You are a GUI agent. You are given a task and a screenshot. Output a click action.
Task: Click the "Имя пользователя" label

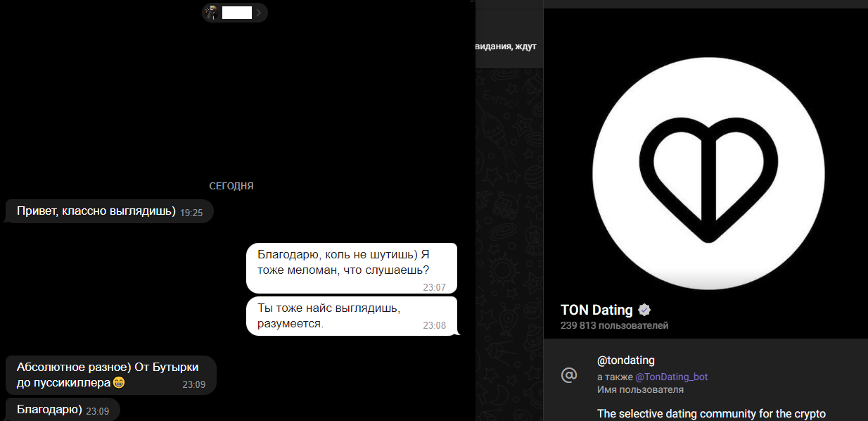click(640, 389)
